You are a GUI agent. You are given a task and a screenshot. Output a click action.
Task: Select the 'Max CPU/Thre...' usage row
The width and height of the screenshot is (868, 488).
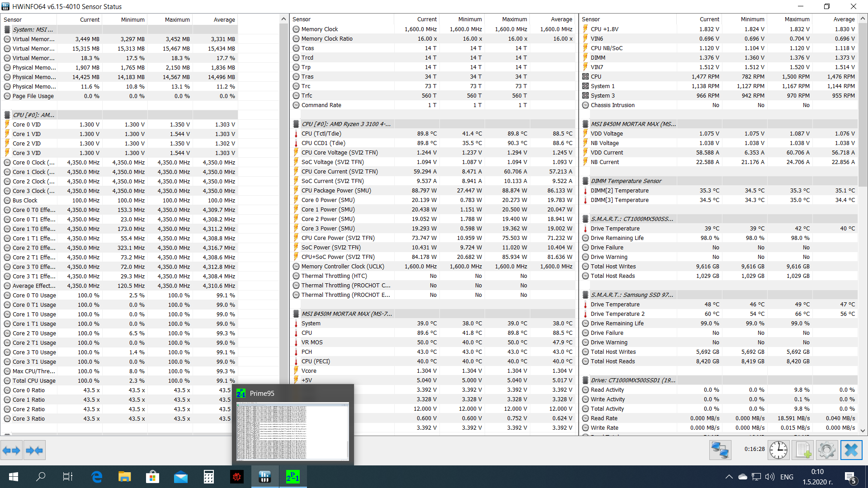pos(119,371)
